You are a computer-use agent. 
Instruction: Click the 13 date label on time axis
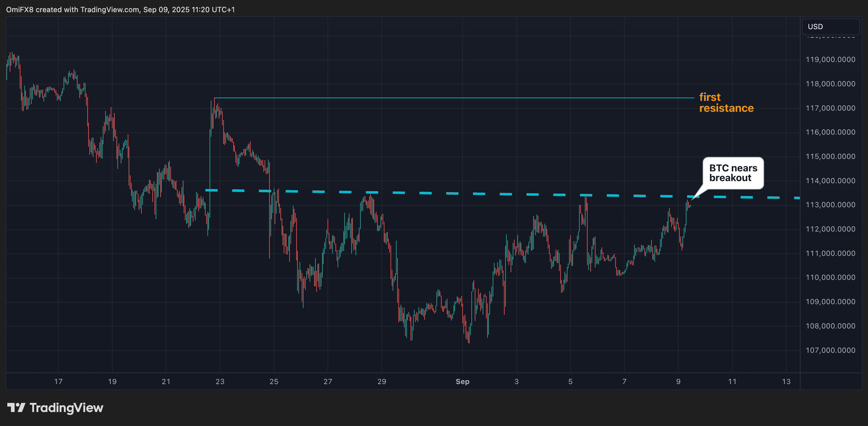787,382
